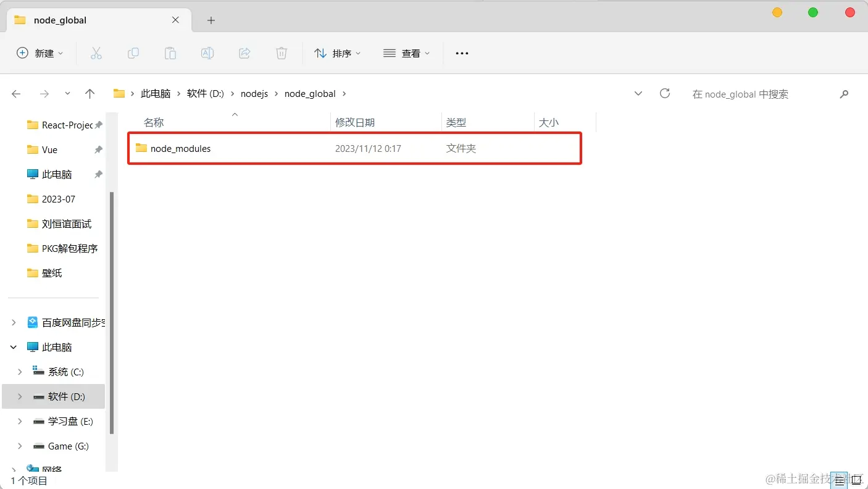
Task: Click the node_modules folder icon
Action: coord(141,148)
